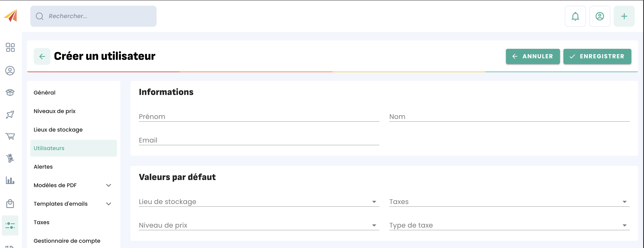The image size is (644, 248).
Task: Expand the Templates d'emails submenu
Action: [x=109, y=204]
